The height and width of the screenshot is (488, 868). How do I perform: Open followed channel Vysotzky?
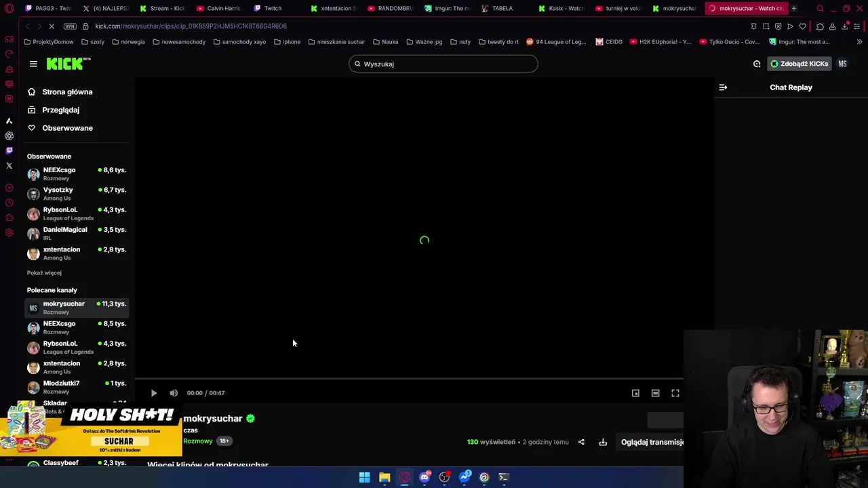(77, 194)
